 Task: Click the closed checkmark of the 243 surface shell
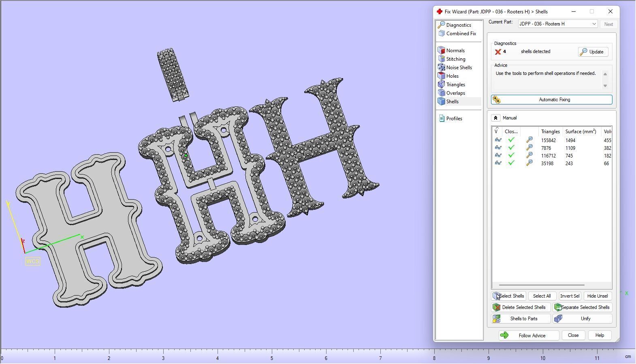click(511, 163)
